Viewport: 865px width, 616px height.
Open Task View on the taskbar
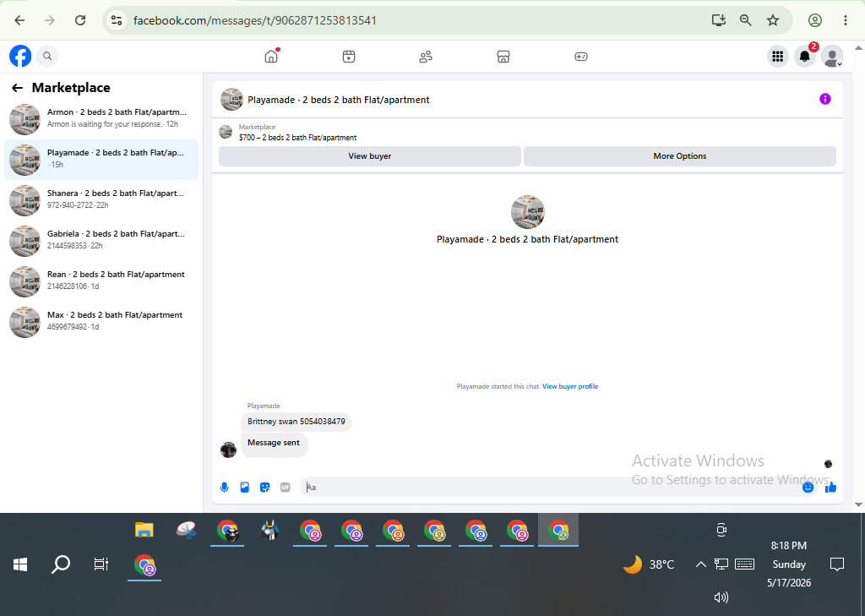[x=101, y=564]
